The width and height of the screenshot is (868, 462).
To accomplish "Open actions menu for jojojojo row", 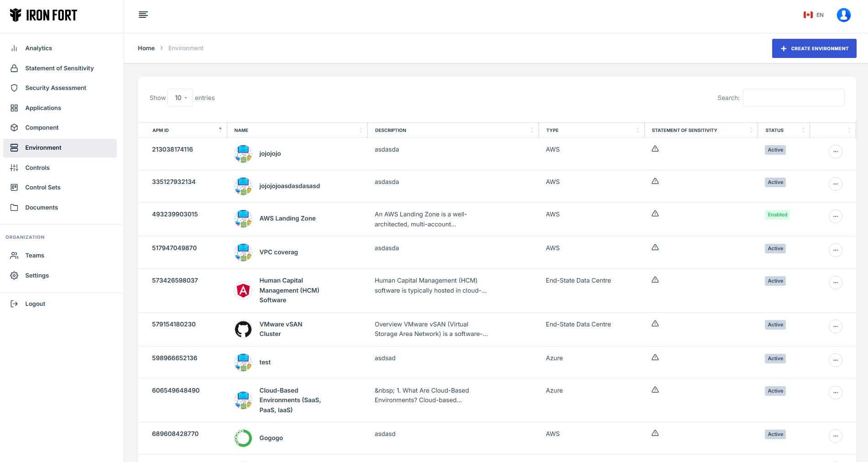I will (835, 152).
